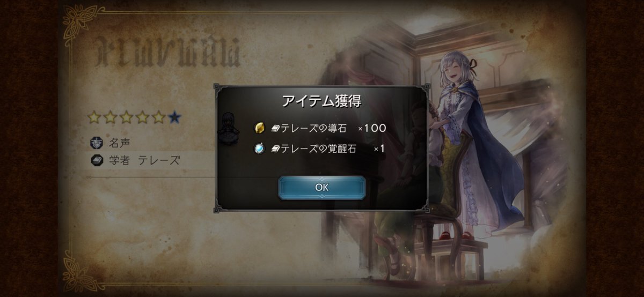Tap the first gold star in rating

[94, 117]
